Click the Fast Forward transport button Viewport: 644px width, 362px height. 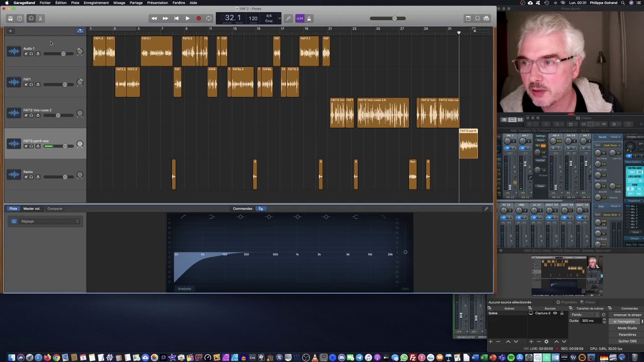coord(165,18)
